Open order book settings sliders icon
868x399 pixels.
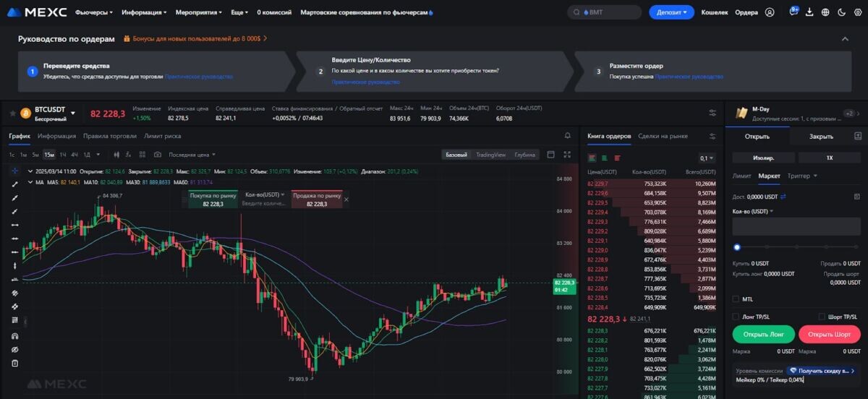[712, 136]
